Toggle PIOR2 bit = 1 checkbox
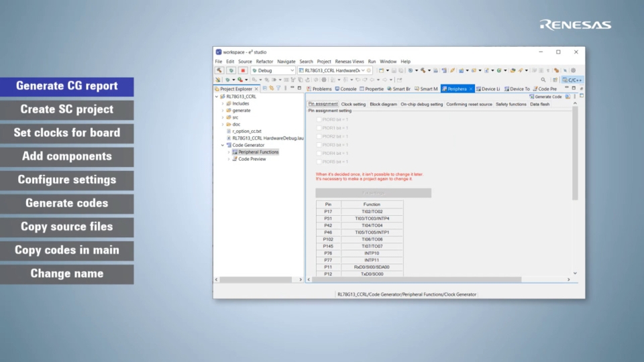The height and width of the screenshot is (362, 644). tap(319, 136)
